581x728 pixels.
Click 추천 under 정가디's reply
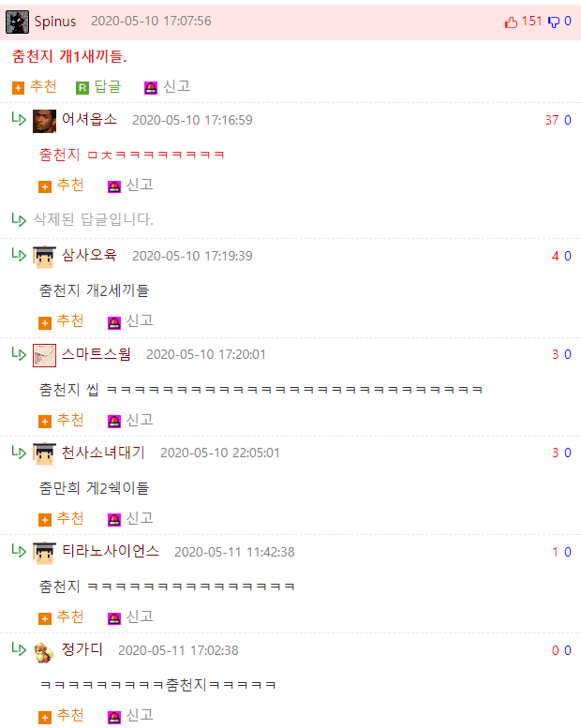coord(70,715)
